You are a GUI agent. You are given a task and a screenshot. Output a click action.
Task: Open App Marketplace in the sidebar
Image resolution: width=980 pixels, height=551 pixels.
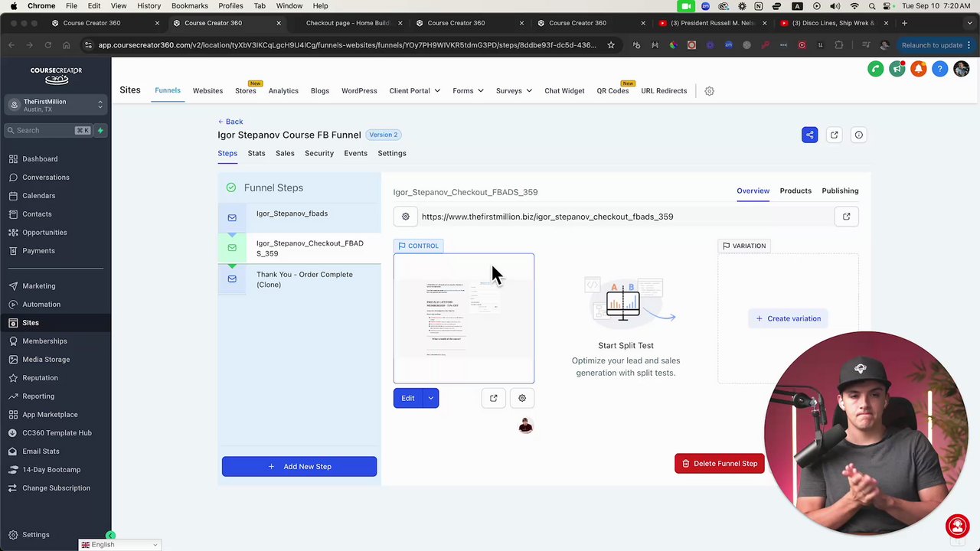(x=50, y=414)
